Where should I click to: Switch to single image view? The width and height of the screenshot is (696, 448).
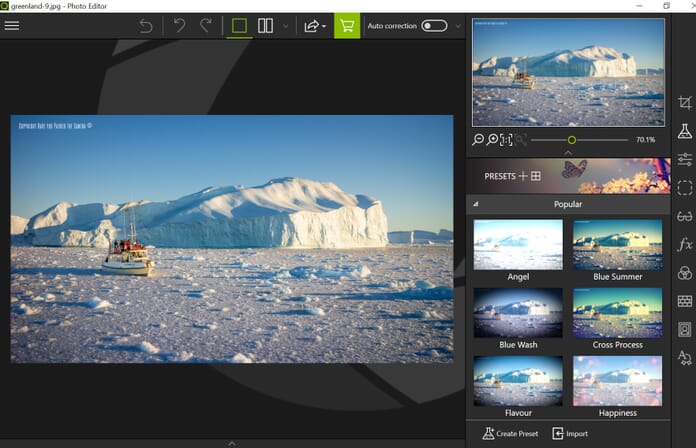tap(239, 26)
